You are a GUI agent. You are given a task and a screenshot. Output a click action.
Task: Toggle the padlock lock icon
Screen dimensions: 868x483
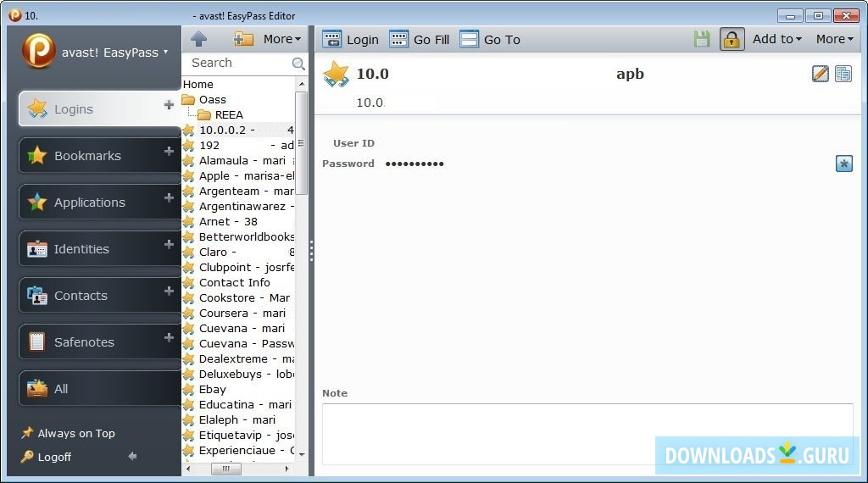pos(732,39)
